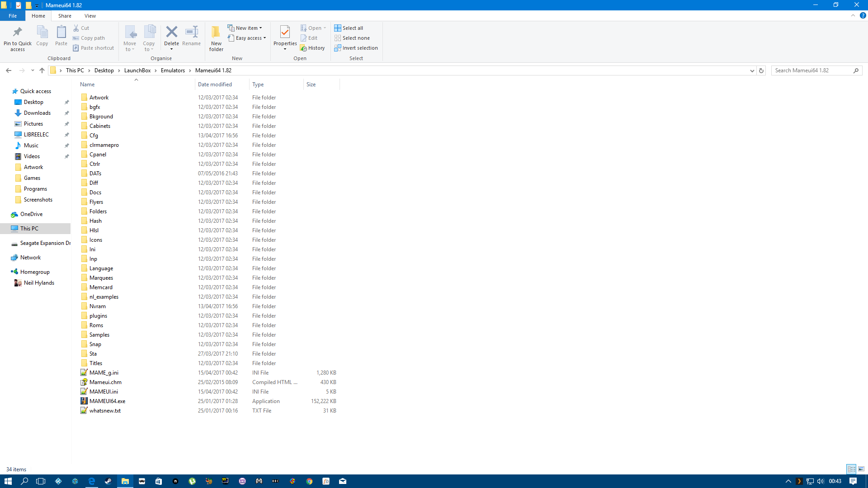Open the Windows Start menu
The image size is (868, 488).
(8, 481)
